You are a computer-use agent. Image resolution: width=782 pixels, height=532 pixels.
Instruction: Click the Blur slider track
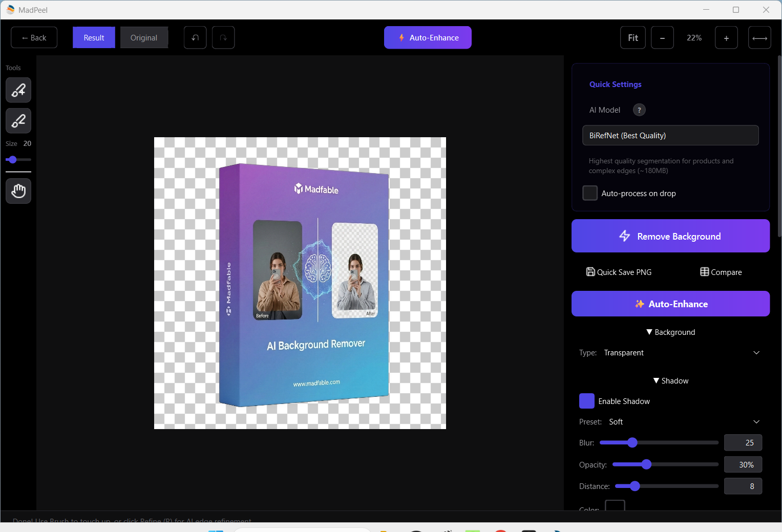click(x=659, y=442)
